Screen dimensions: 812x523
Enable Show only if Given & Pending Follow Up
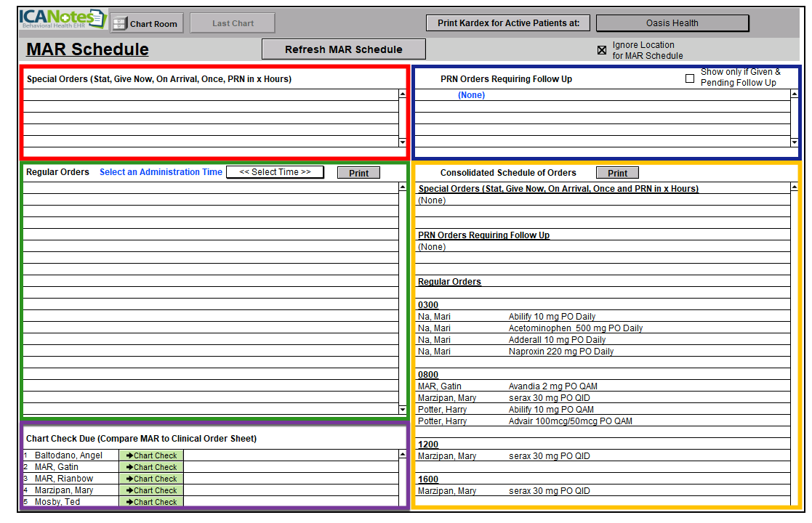(x=690, y=78)
